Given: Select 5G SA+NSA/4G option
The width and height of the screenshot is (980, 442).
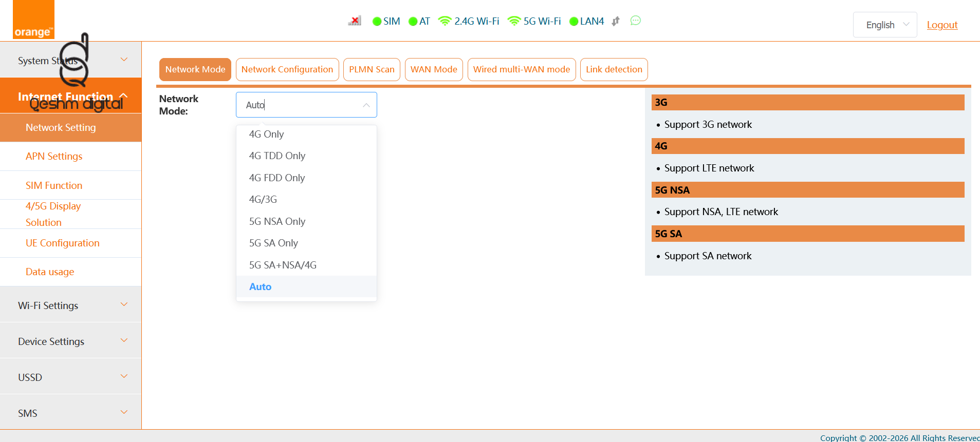Looking at the screenshot, I should [x=306, y=265].
